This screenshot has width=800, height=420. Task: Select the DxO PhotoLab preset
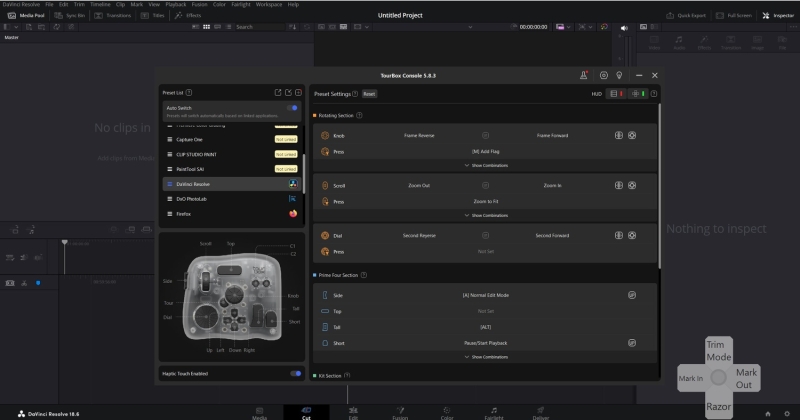click(x=232, y=199)
